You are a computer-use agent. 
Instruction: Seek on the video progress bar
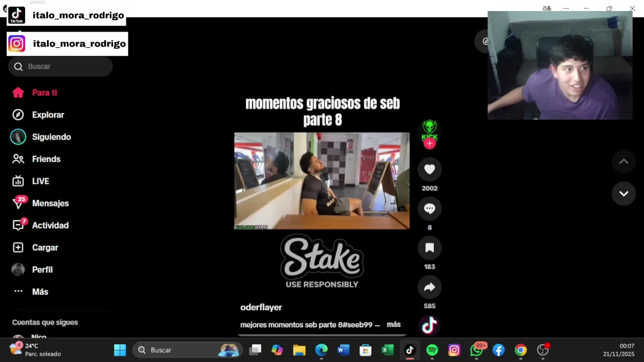pyautogui.click(x=322, y=335)
